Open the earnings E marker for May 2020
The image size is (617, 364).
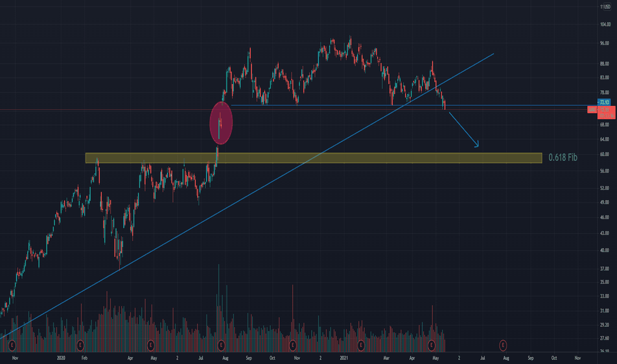pyautogui.click(x=150, y=345)
